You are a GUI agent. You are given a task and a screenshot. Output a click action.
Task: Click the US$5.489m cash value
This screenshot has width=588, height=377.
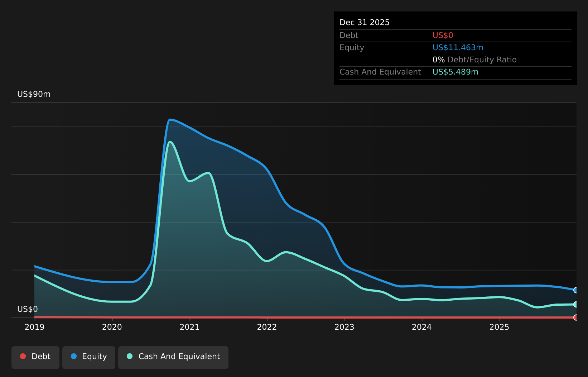pyautogui.click(x=456, y=72)
